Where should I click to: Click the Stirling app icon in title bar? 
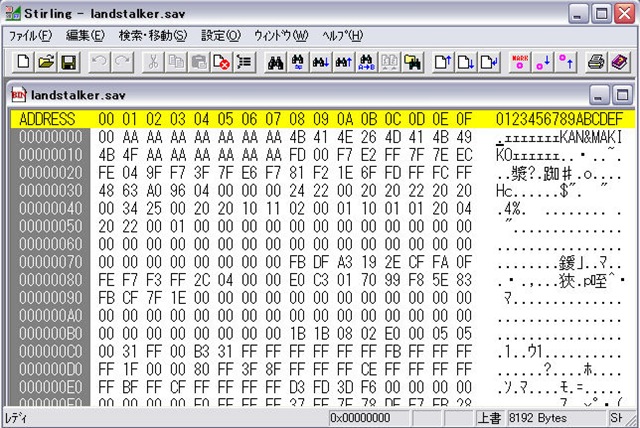(x=13, y=13)
